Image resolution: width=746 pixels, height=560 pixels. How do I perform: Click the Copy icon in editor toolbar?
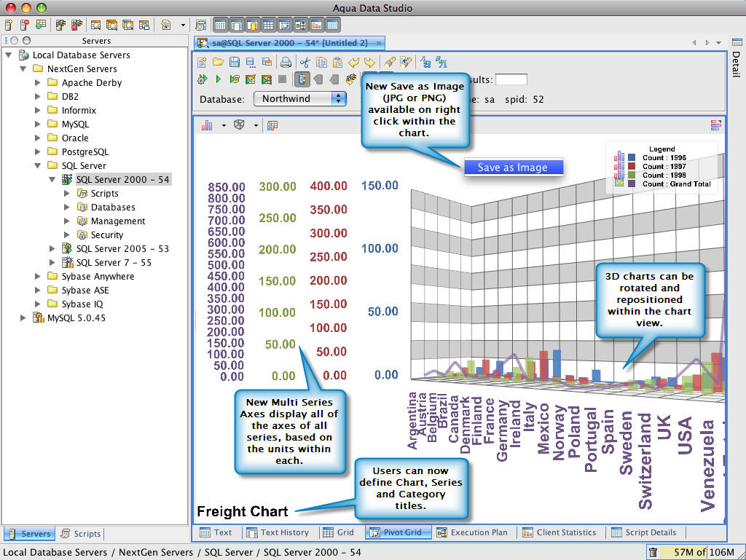(x=321, y=63)
